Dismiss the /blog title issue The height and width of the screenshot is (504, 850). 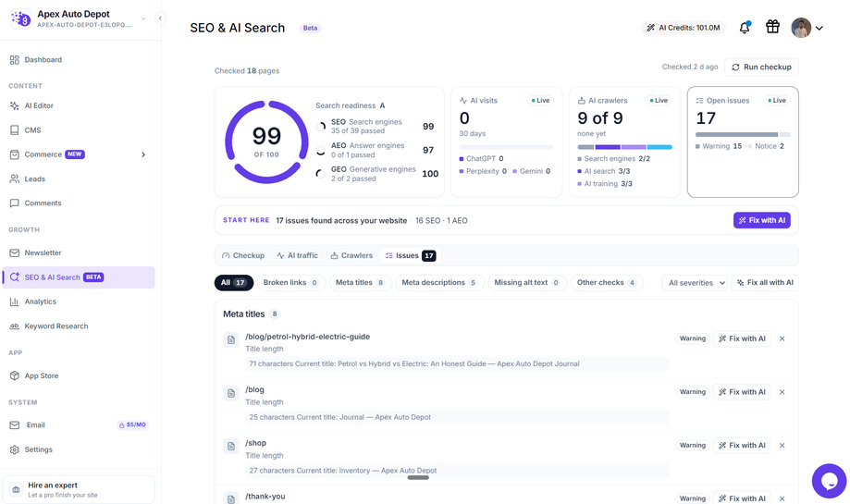[782, 392]
